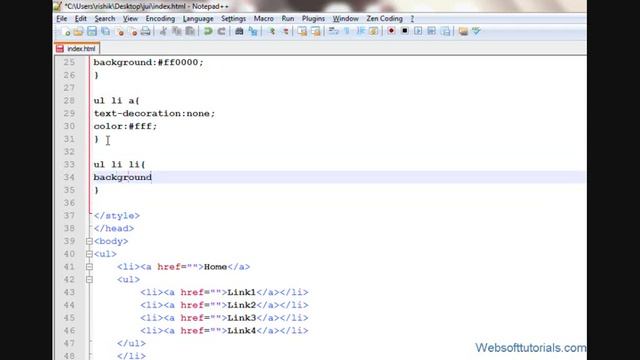Undo last edit green arrow
Viewport: 640px width, 360px height.
[208, 31]
